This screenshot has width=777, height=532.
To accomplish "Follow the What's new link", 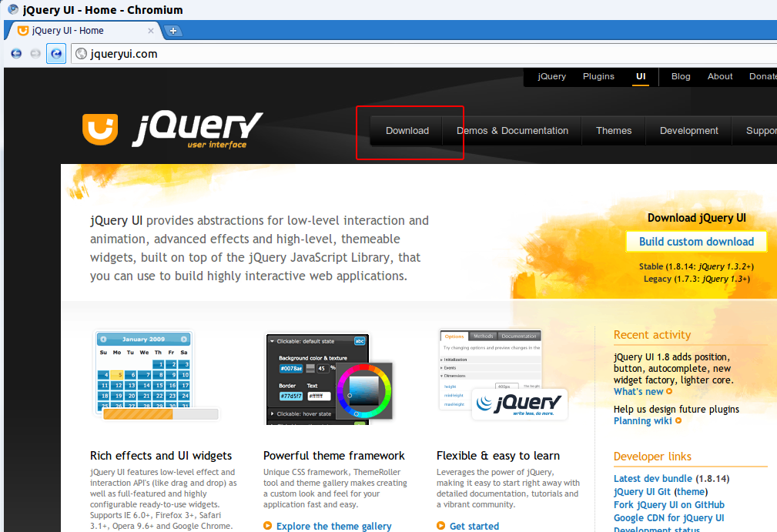I will pyautogui.click(x=638, y=392).
